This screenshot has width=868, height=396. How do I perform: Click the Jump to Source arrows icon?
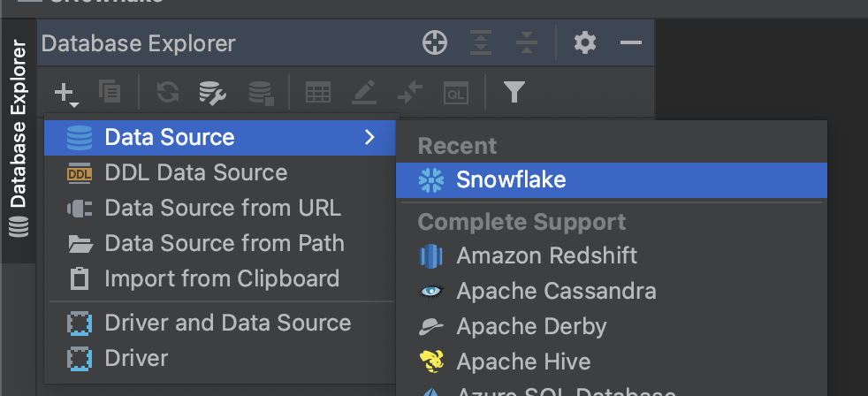(x=410, y=93)
